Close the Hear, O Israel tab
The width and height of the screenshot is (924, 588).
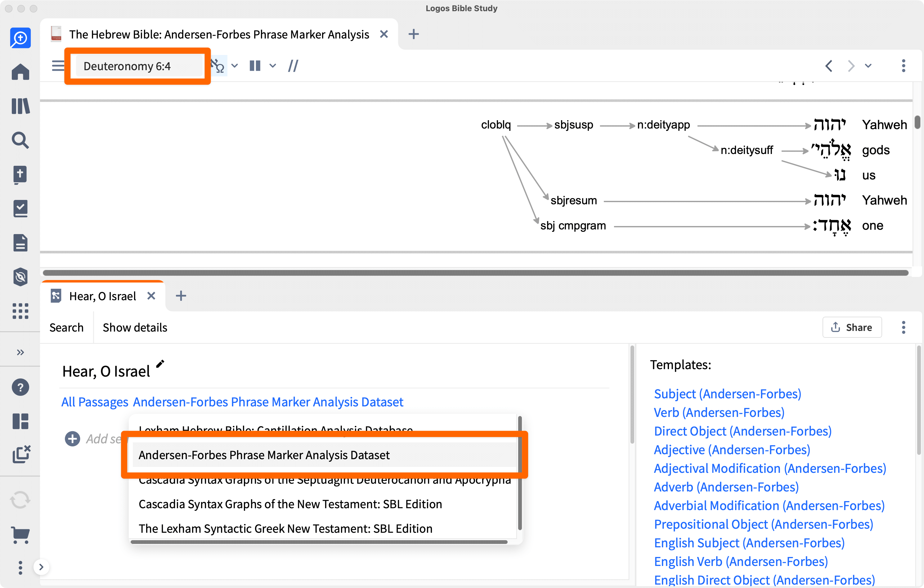point(151,296)
